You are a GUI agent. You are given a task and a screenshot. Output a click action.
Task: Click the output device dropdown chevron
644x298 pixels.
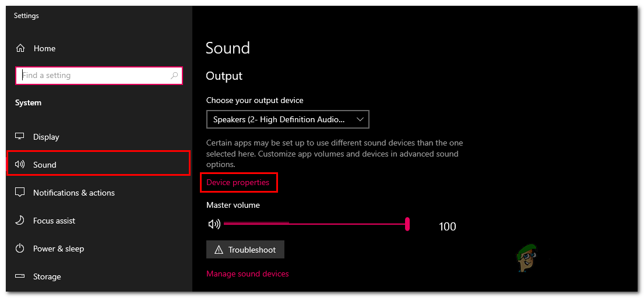coord(360,119)
